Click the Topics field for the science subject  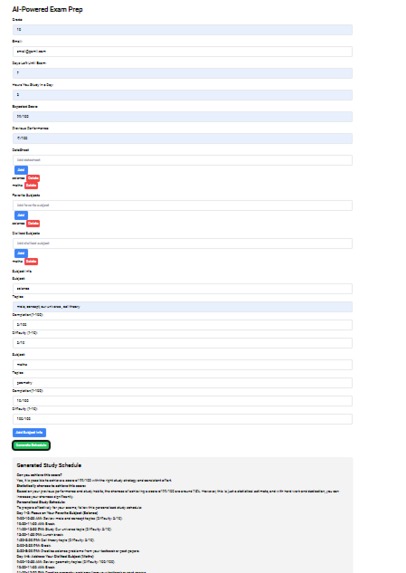tap(182, 307)
